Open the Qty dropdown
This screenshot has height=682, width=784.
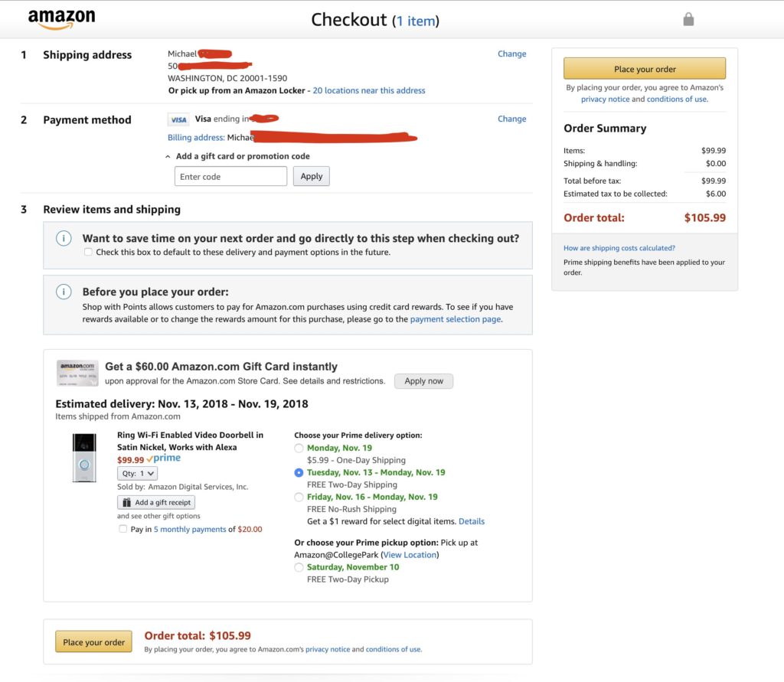pyautogui.click(x=137, y=473)
